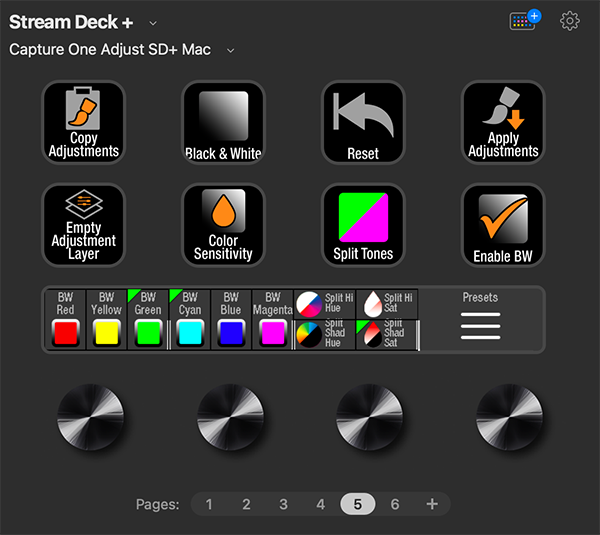Image resolution: width=600 pixels, height=535 pixels.
Task: Switch to page 4
Action: [x=321, y=504]
